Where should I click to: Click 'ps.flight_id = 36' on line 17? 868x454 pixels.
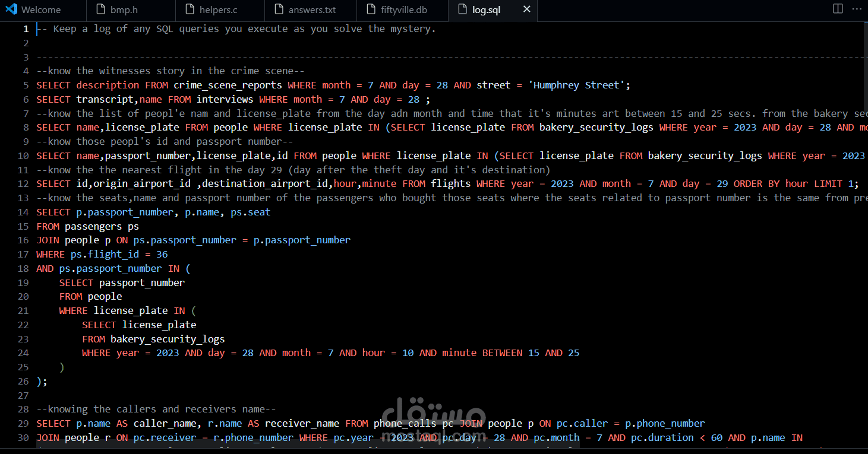(x=119, y=254)
